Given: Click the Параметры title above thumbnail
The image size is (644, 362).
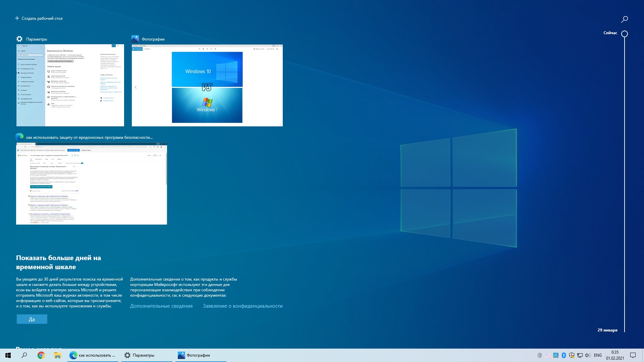Looking at the screenshot, I should [37, 39].
